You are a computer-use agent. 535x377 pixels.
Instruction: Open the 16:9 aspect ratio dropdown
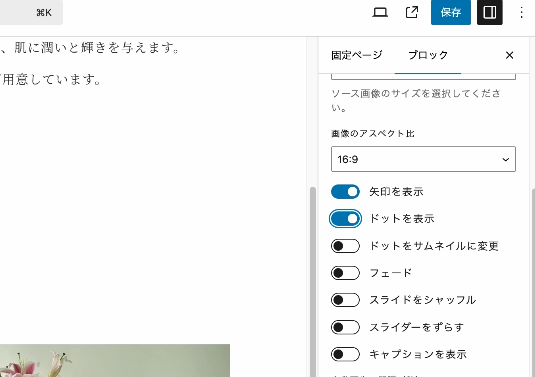[x=423, y=159]
